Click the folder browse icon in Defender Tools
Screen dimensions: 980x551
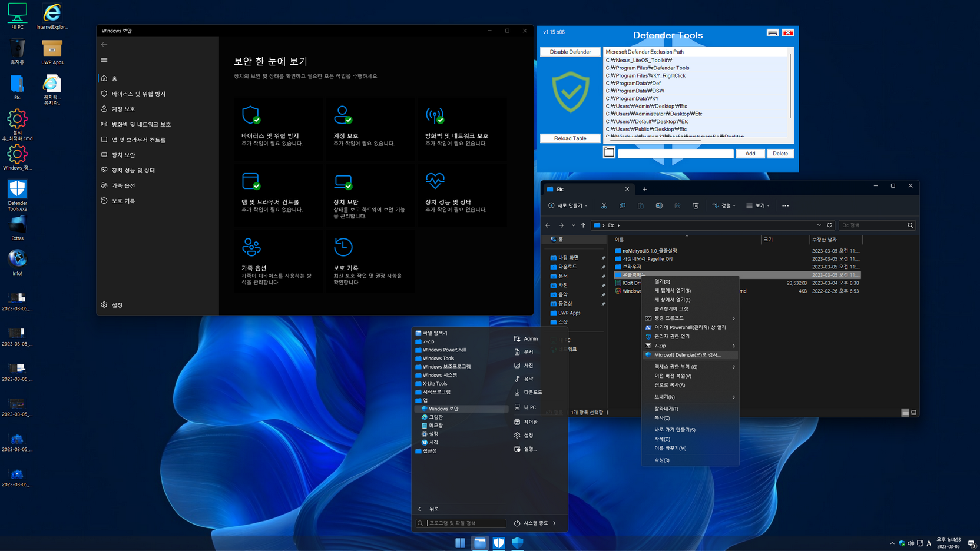point(609,153)
